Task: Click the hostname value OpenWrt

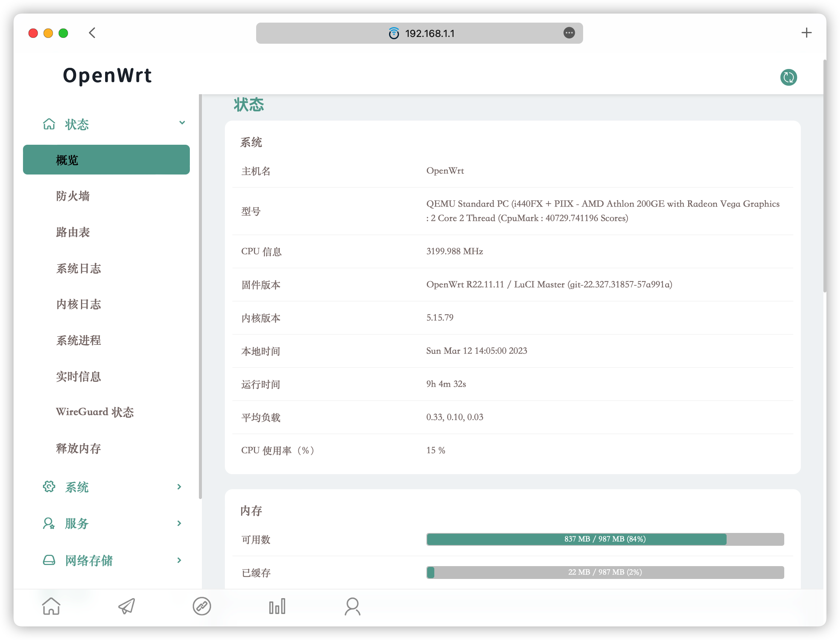Action: pyautogui.click(x=445, y=171)
